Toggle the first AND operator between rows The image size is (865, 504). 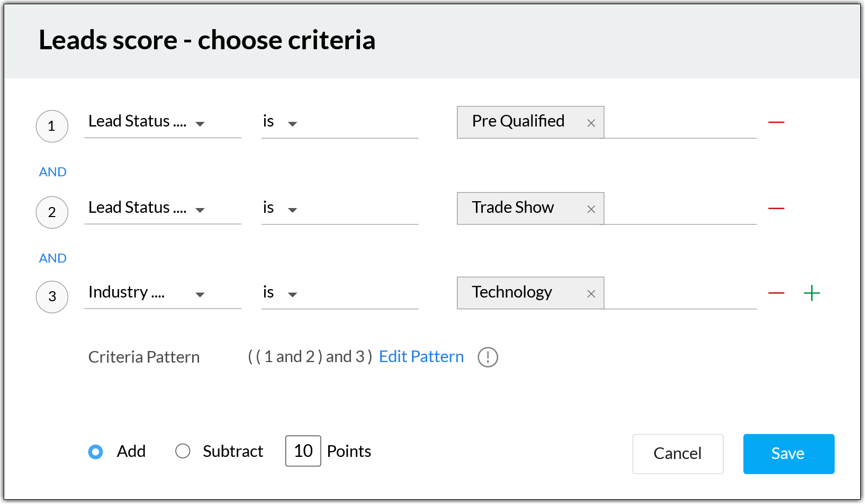click(x=53, y=172)
